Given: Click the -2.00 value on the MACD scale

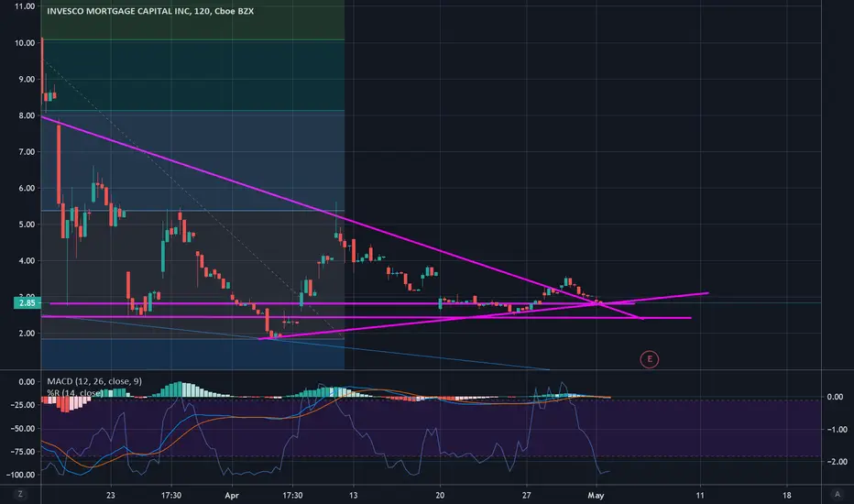Looking at the screenshot, I should 838,462.
